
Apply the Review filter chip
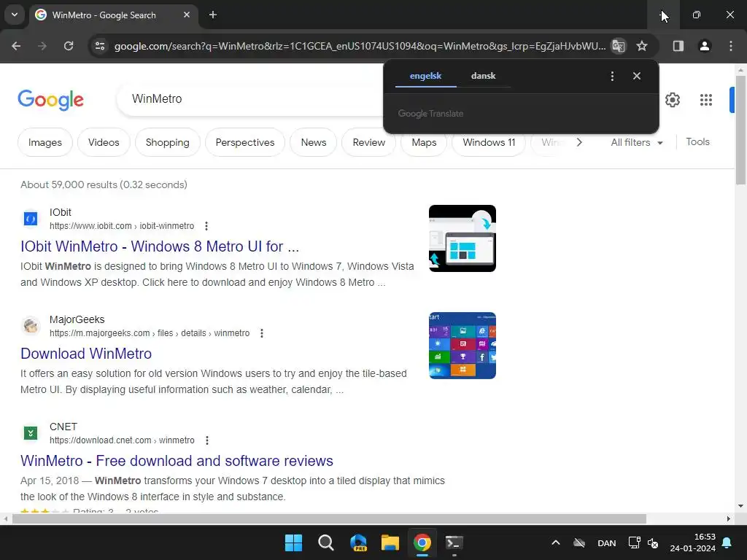tap(368, 142)
